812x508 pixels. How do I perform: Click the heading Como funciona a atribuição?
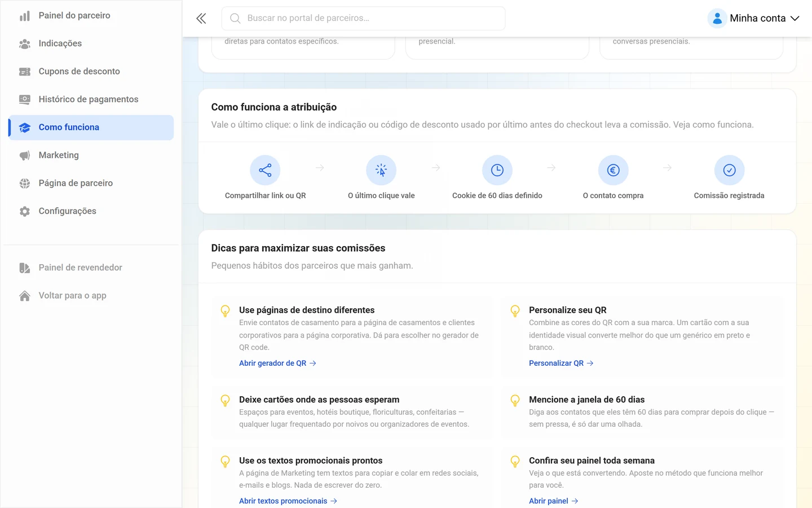[274, 107]
